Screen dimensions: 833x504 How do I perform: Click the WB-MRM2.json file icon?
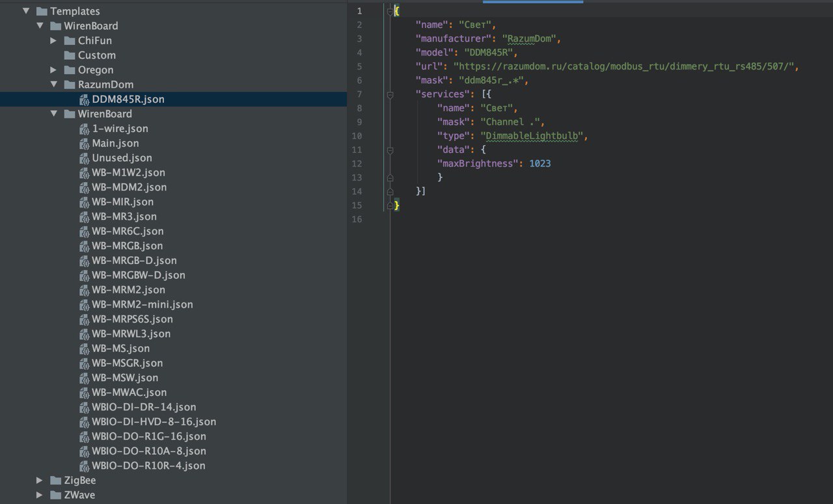coord(84,289)
